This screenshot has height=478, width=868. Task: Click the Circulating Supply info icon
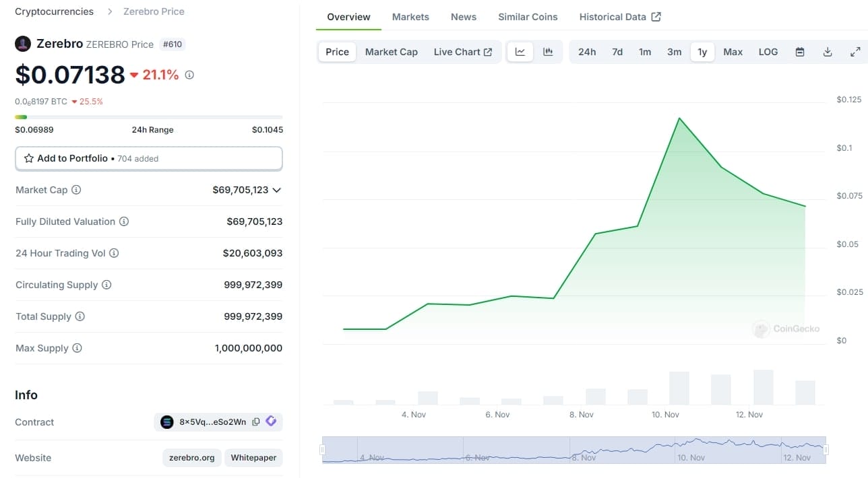tap(106, 285)
